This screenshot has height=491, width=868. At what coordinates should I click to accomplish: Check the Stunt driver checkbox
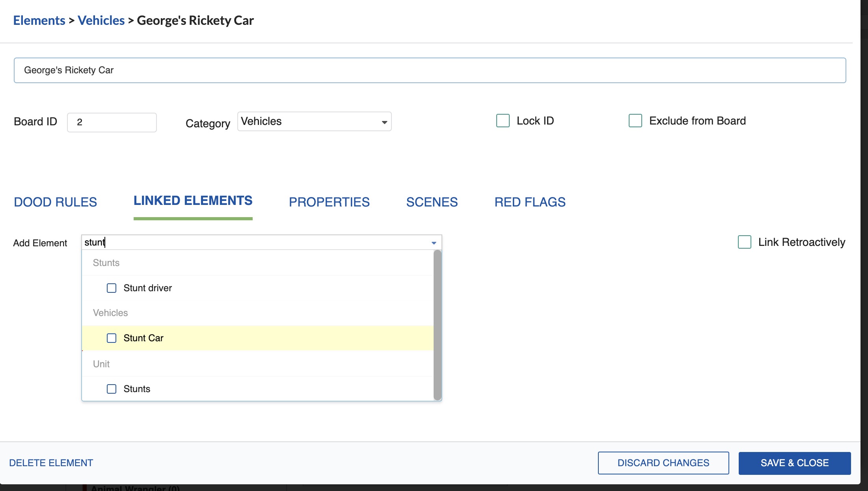(x=112, y=288)
